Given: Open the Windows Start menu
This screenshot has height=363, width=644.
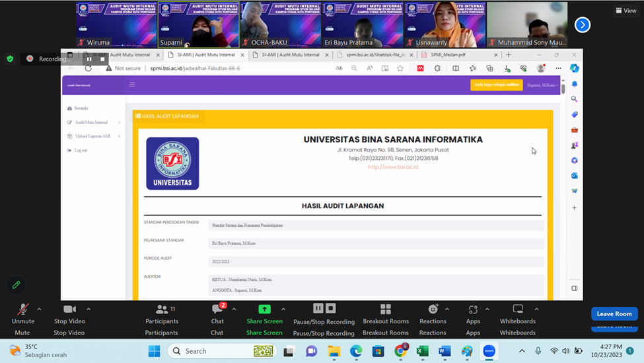Looking at the screenshot, I should point(155,351).
